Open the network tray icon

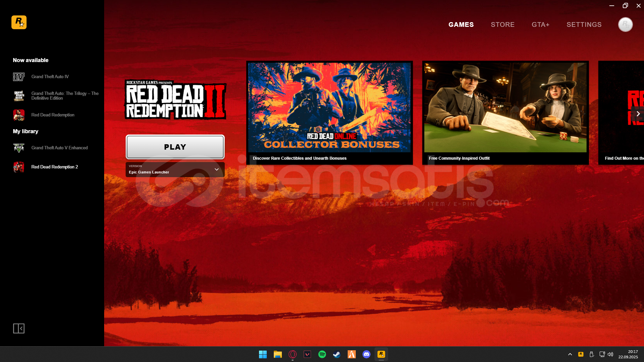pyautogui.click(x=602, y=354)
